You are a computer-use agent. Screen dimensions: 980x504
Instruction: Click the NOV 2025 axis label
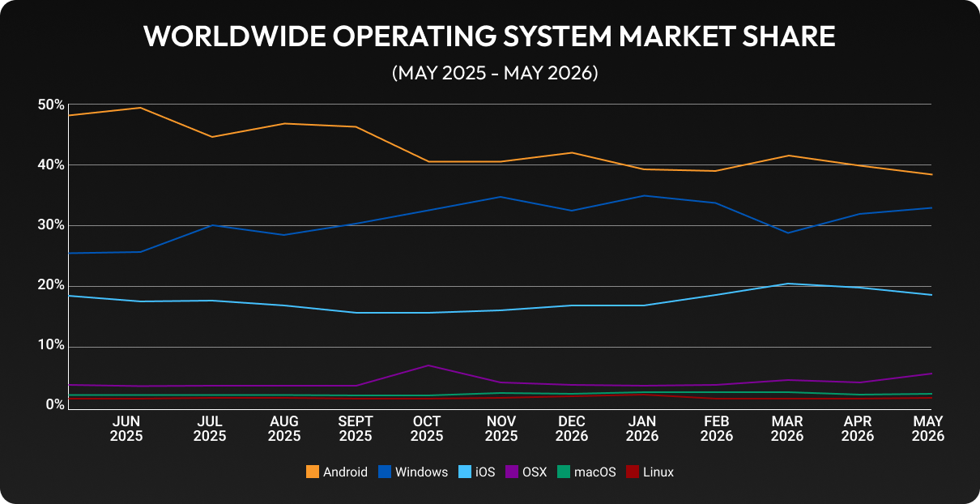[501, 429]
